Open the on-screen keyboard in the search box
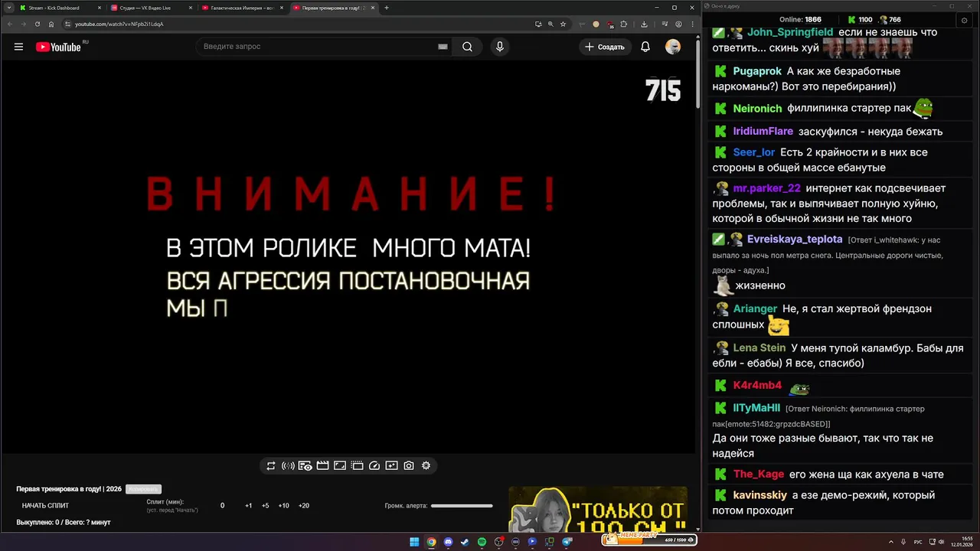 pos(443,47)
